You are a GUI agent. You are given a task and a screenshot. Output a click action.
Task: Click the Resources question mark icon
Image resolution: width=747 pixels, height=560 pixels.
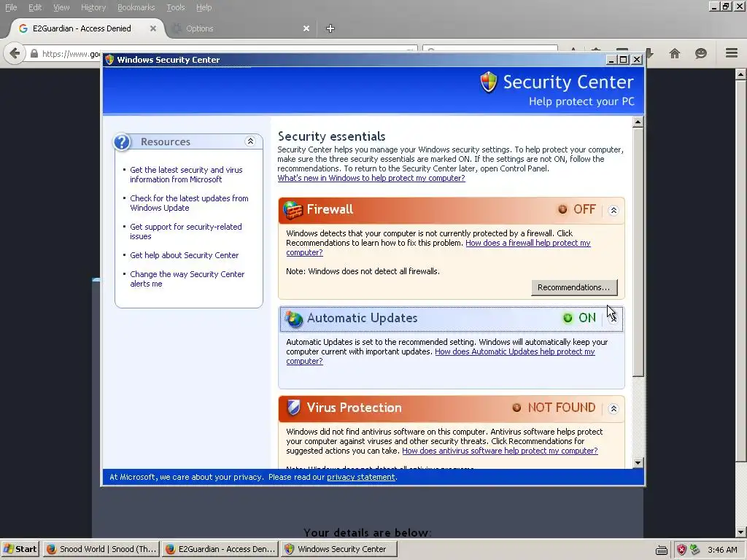(x=122, y=142)
